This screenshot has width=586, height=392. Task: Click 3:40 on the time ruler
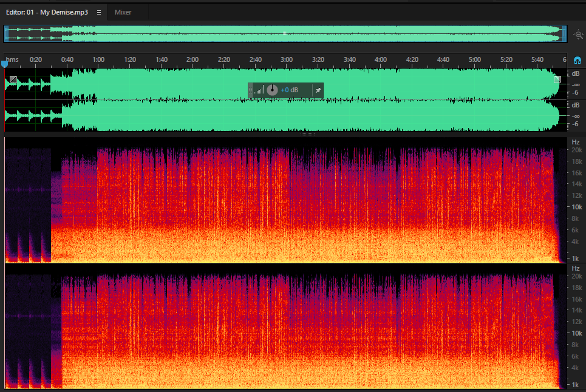(x=350, y=59)
